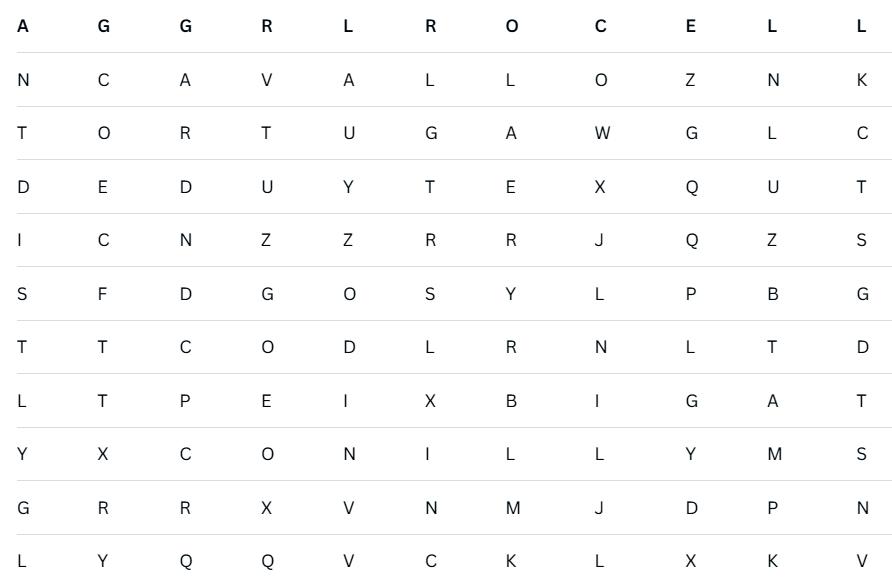Select the N between O and I
Viewport: 892px width, 577px height.
point(349,455)
